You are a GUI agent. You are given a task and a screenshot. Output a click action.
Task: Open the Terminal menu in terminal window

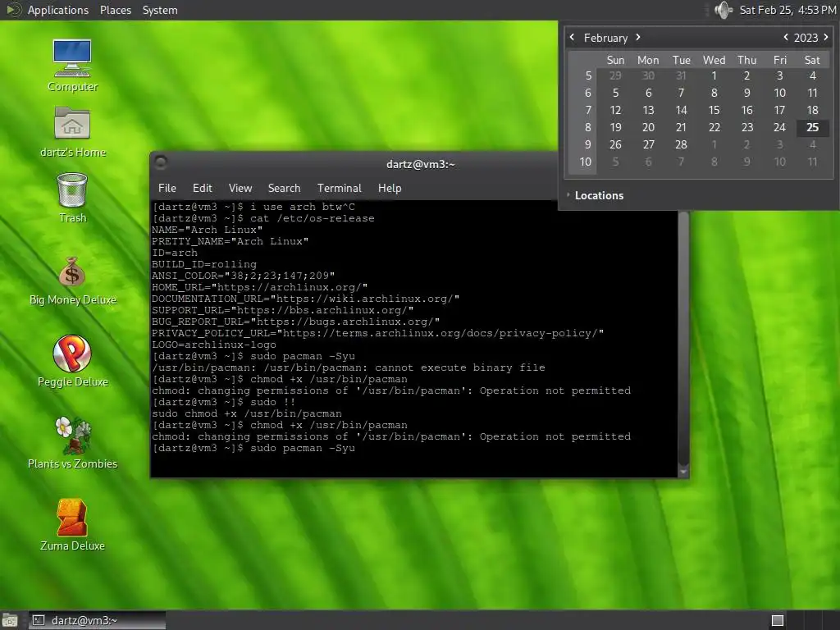[339, 188]
